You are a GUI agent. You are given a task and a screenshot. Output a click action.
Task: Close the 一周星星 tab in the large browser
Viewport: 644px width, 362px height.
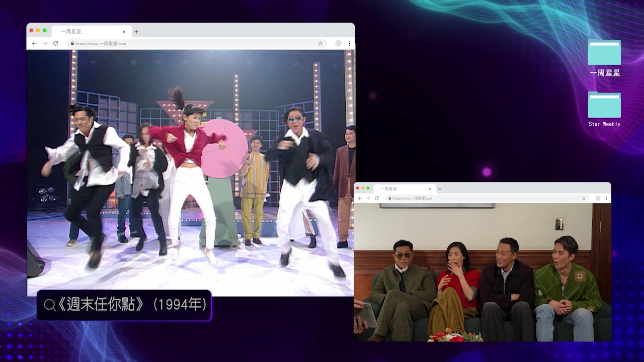point(124,32)
